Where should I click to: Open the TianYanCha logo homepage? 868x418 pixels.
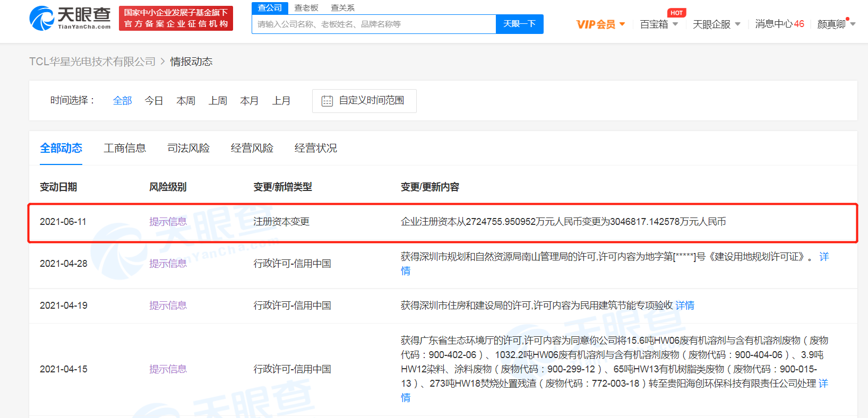[x=70, y=18]
